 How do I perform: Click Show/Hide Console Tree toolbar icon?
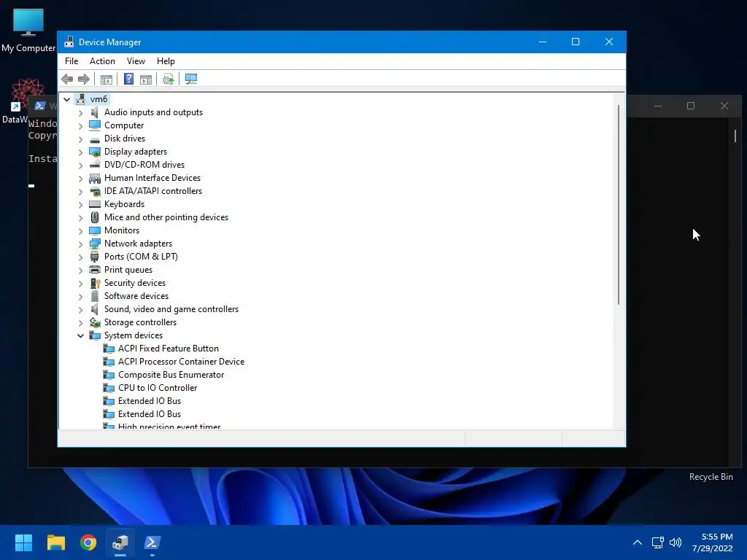[x=107, y=79]
